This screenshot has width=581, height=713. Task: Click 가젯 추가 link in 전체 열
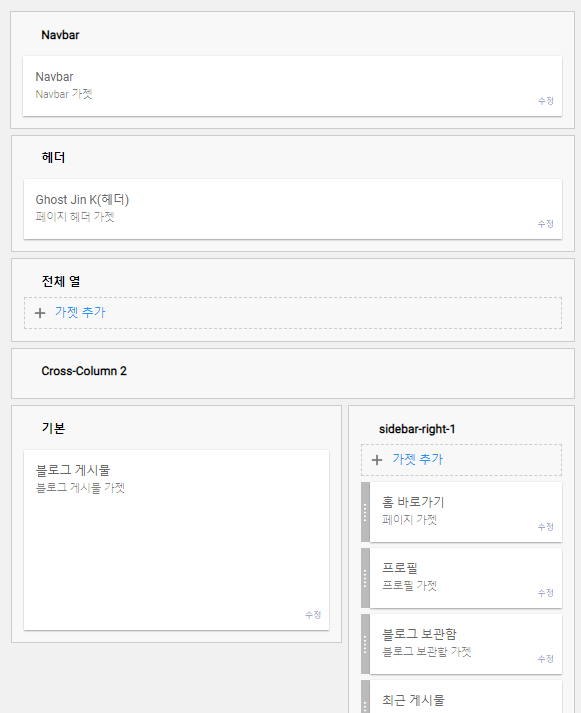click(80, 312)
